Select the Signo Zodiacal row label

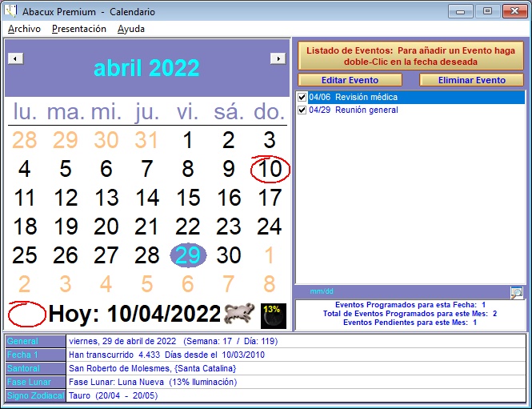pos(34,396)
